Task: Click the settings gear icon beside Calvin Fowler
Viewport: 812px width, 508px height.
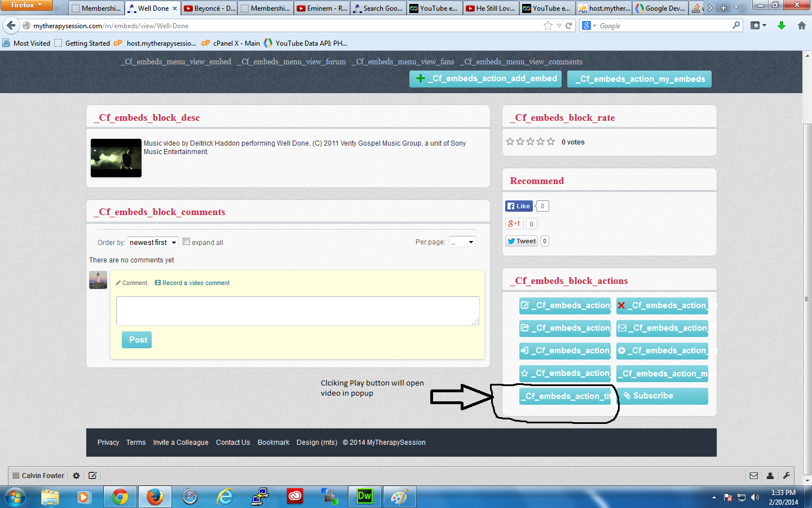Action: click(76, 476)
